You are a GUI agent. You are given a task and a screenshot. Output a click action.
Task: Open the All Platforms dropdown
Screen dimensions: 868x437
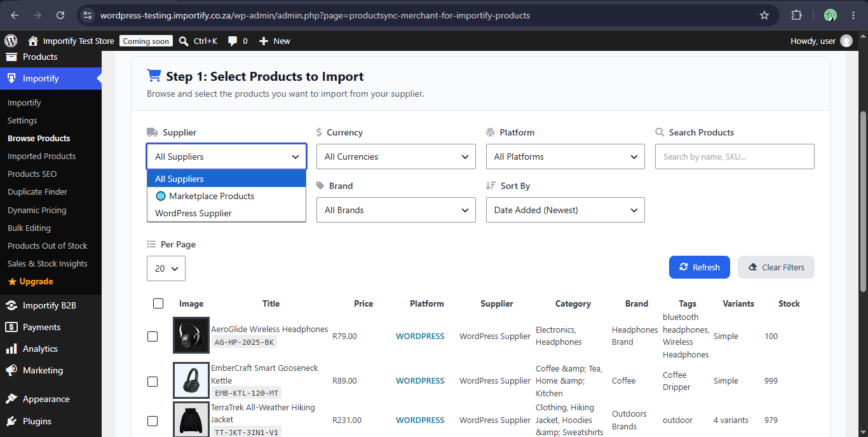pos(566,156)
